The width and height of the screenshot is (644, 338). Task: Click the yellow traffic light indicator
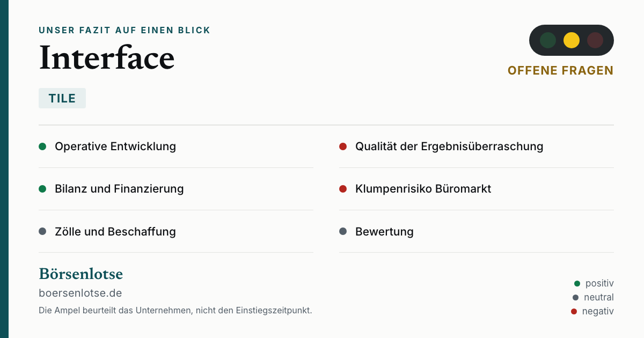coord(572,40)
